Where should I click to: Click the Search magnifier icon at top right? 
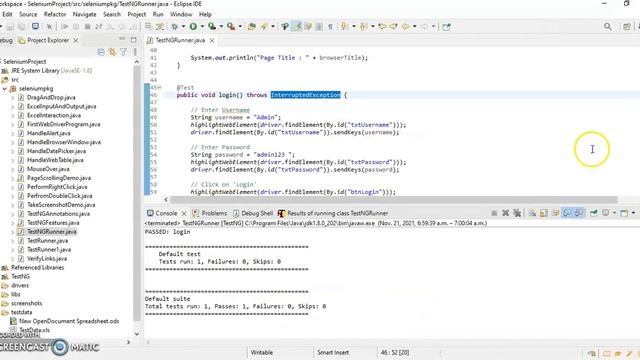coord(608,27)
